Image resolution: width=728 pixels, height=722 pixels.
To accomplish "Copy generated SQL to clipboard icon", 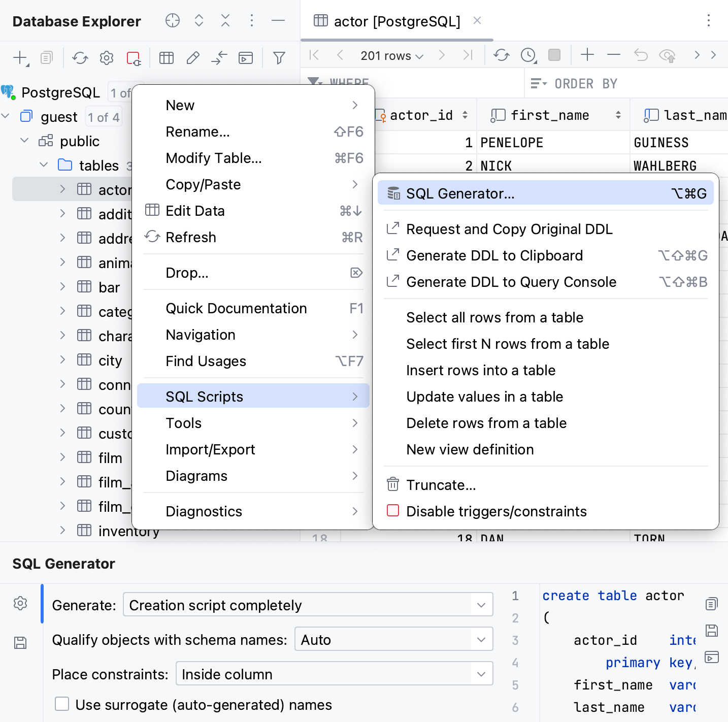I will point(710,604).
